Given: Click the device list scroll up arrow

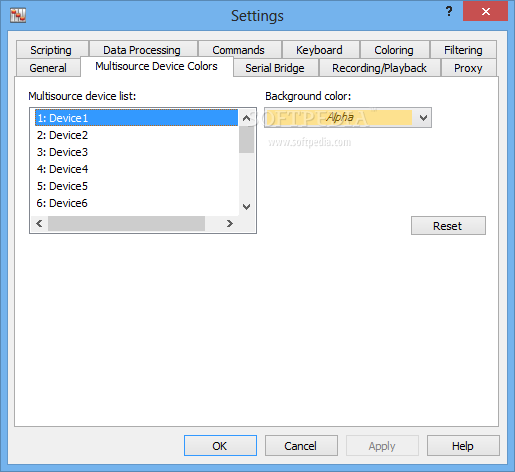Looking at the screenshot, I should tap(247, 118).
